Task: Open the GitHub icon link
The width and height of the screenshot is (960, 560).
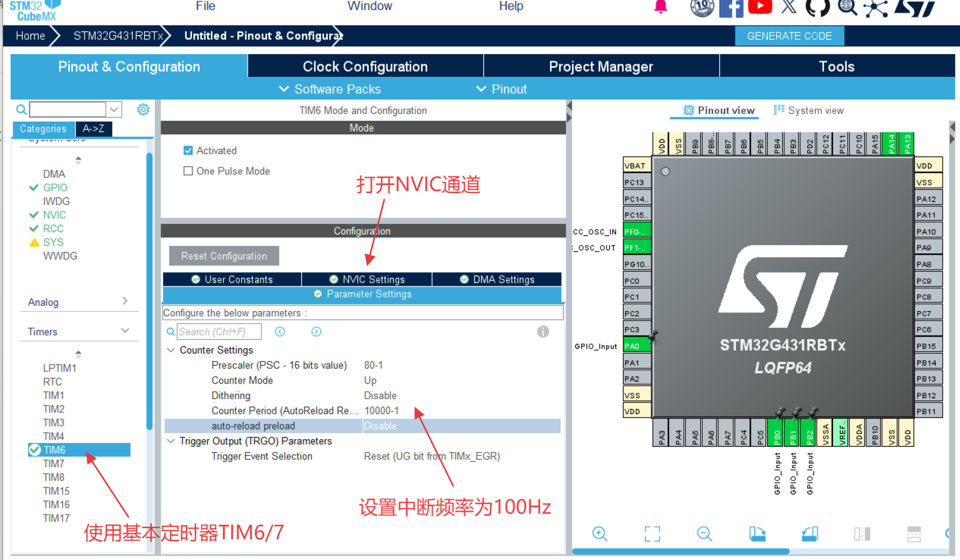Action: coord(817,8)
